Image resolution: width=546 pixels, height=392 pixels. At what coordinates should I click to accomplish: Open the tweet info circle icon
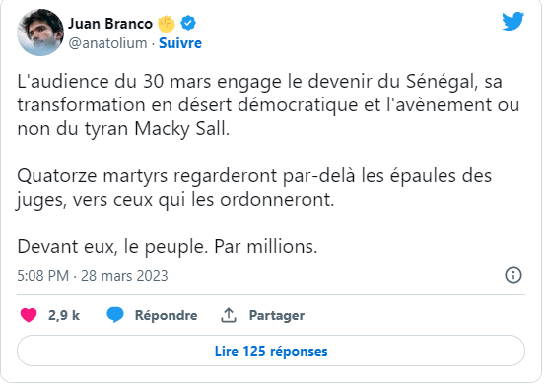[x=513, y=275]
